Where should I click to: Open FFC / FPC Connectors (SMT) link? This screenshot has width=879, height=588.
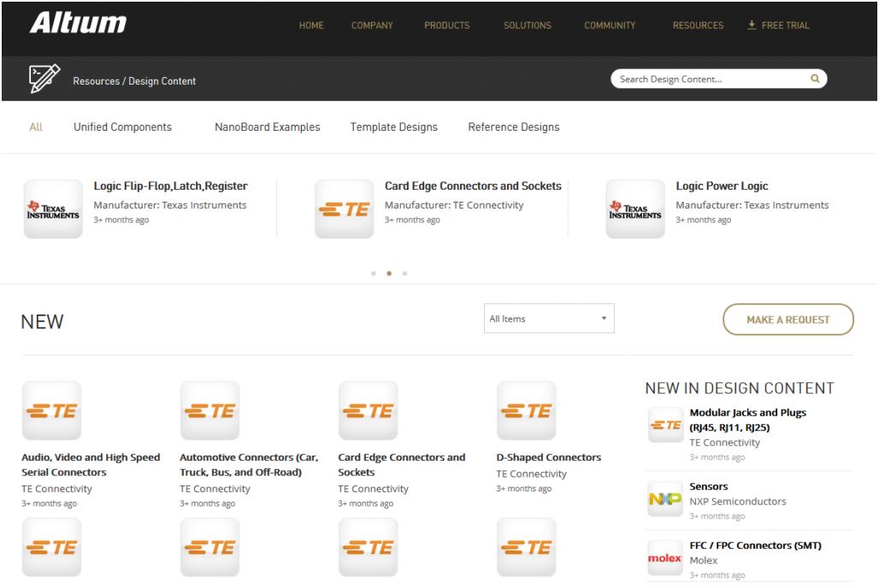755,545
